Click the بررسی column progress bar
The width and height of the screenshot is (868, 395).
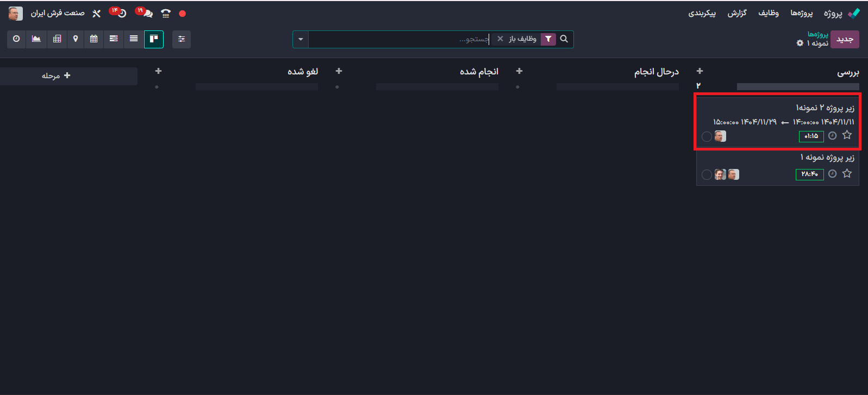[797, 87]
